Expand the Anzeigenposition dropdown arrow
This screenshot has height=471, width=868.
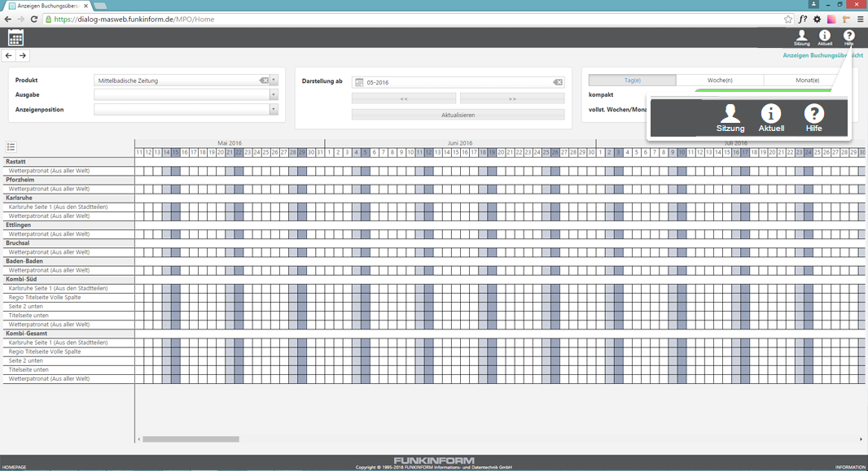[274, 110]
